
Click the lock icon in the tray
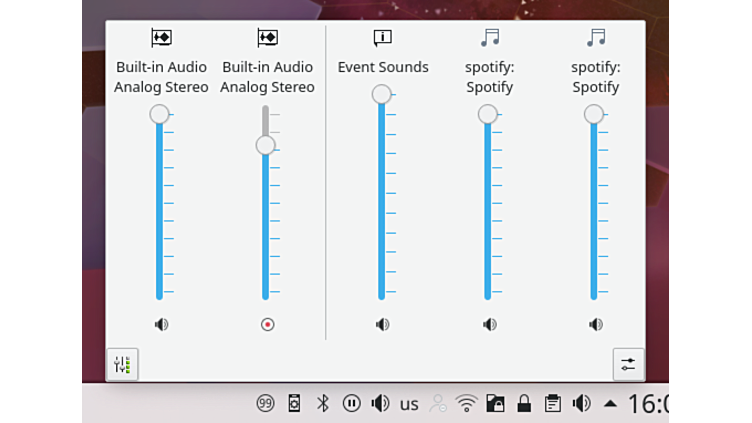coord(524,404)
